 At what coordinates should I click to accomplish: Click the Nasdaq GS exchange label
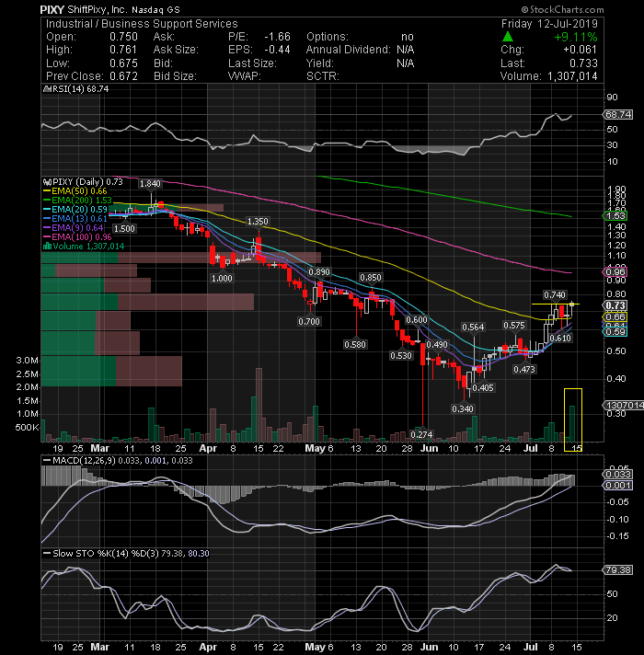click(x=155, y=9)
